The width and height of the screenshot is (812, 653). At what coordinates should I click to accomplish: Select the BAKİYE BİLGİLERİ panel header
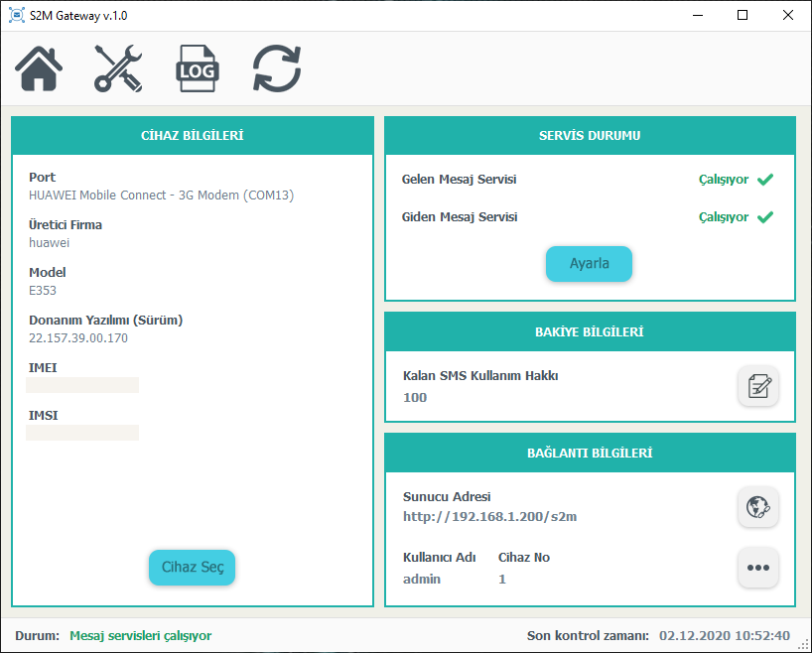point(590,331)
